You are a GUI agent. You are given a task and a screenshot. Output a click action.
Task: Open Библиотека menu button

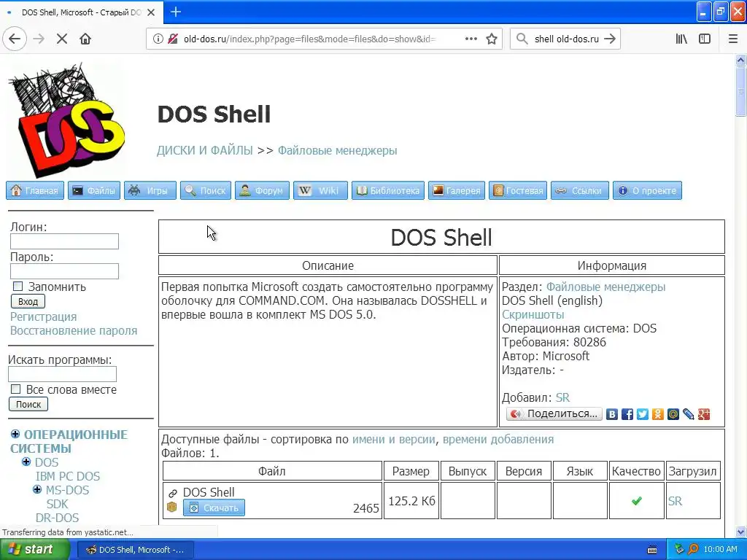[388, 190]
